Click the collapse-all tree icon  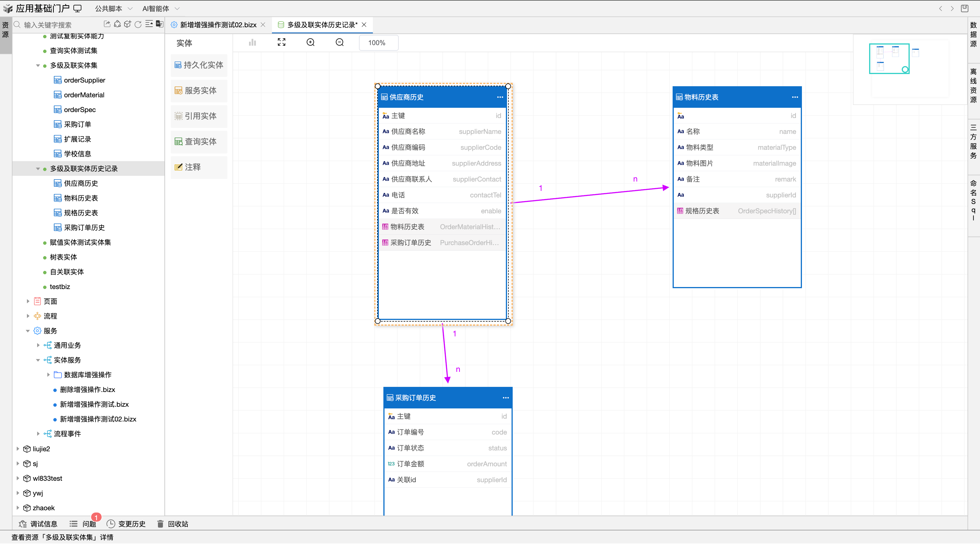pyautogui.click(x=149, y=24)
